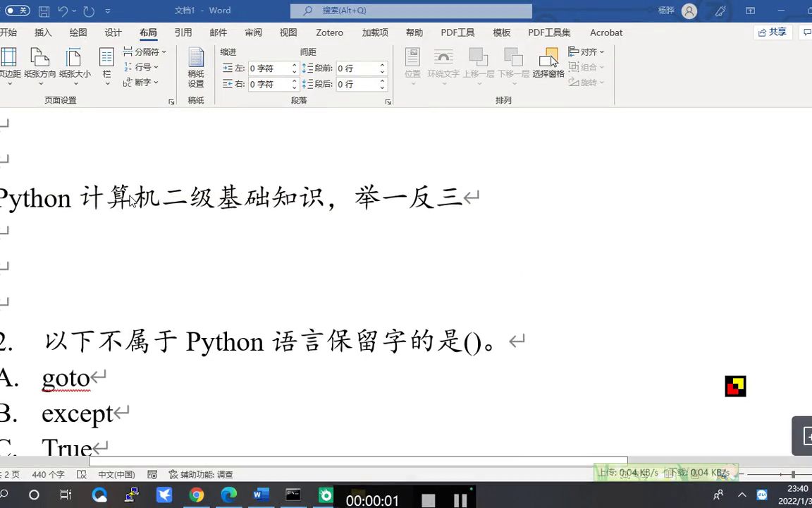Click the 共享 share button
812x508 pixels.
(x=773, y=32)
